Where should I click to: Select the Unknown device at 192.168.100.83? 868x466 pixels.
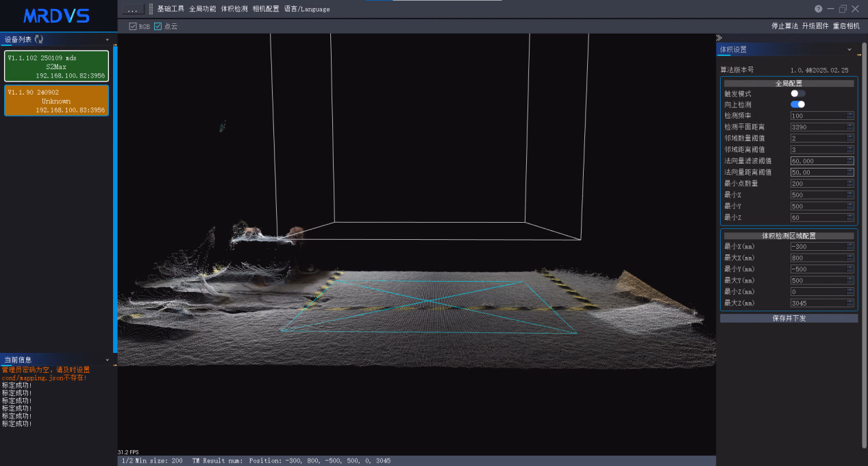pos(57,100)
